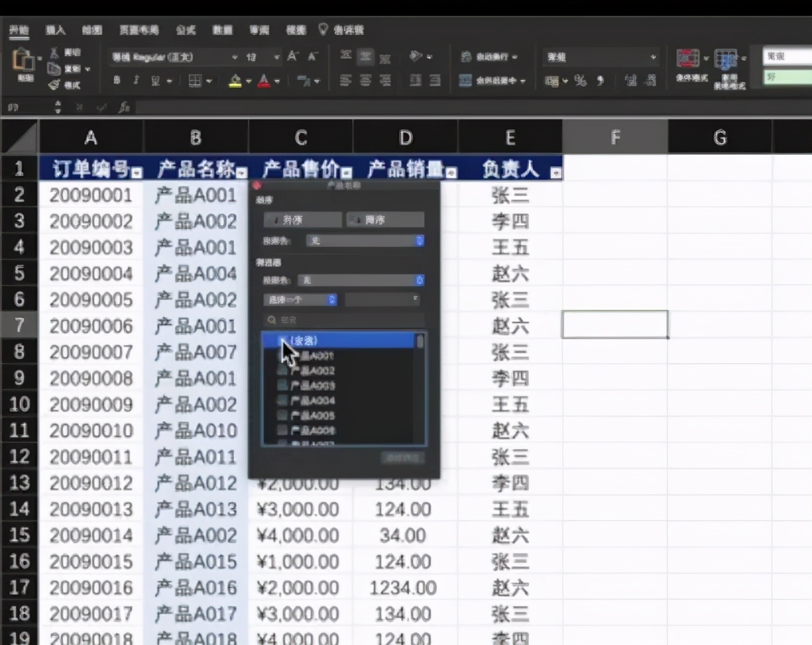812x645 pixels.
Task: Click the Bold formatting button
Action: [117, 80]
